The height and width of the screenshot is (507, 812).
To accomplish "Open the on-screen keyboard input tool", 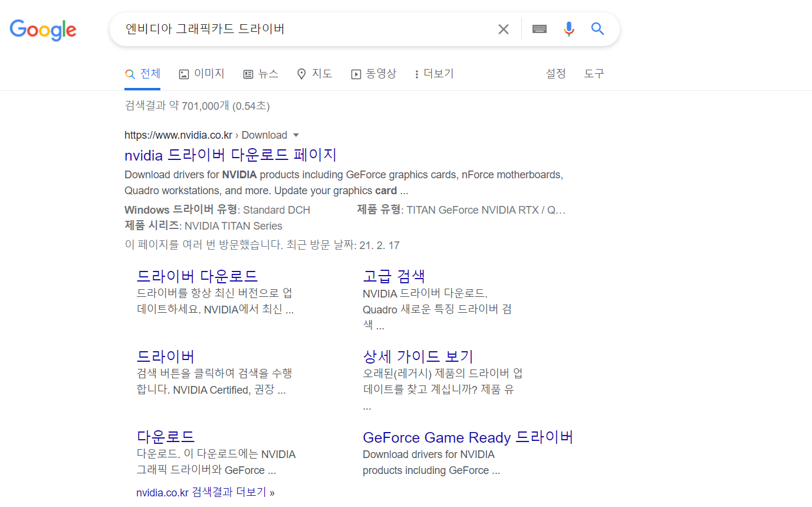I will coord(540,29).
